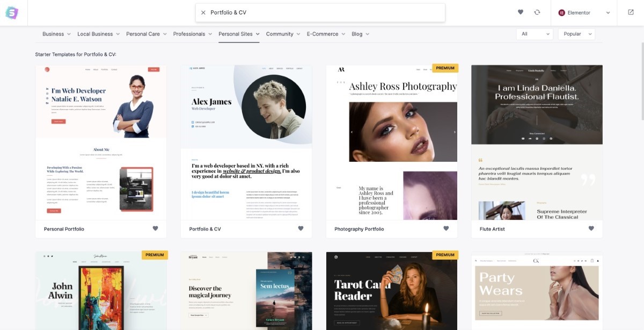644x330 pixels.
Task: Favorite the Portfolio & CV template
Action: pyautogui.click(x=301, y=228)
